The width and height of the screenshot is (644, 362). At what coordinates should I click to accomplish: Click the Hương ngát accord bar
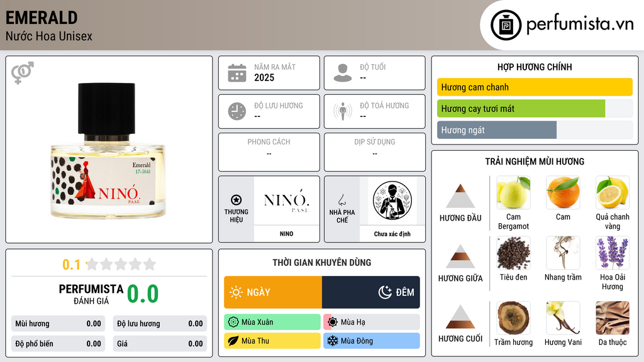pos(535,130)
